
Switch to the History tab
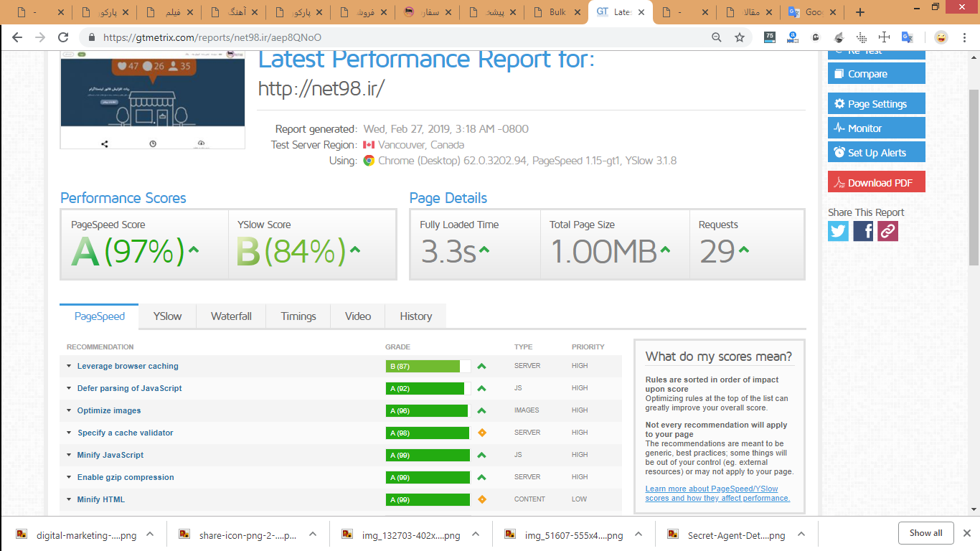coord(416,316)
